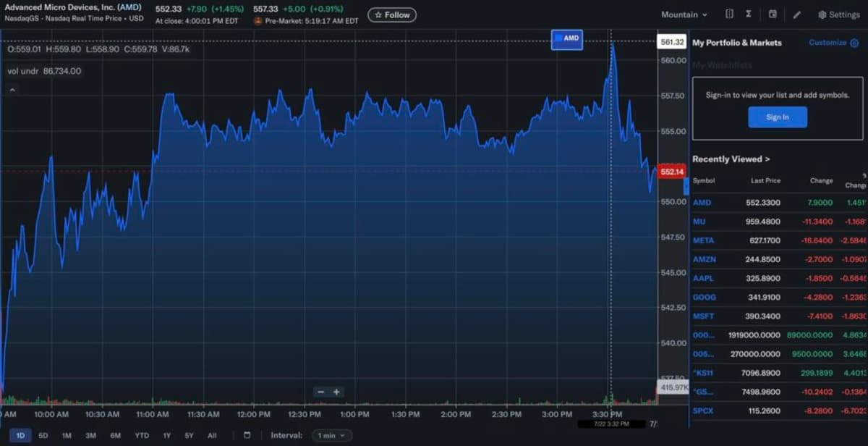Click the 561.32 crosshair price label
Screen dimensions: 868x446
(x=672, y=42)
